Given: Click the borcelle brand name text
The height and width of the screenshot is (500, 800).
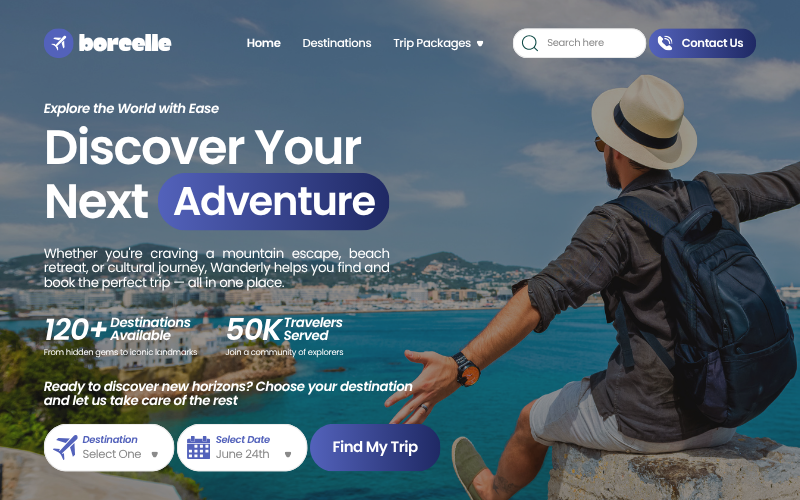Looking at the screenshot, I should pos(125,43).
